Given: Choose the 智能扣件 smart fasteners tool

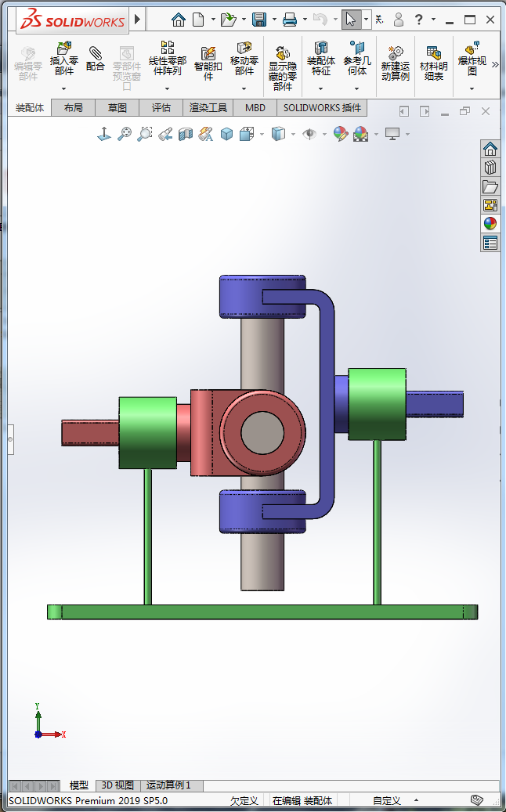Looking at the screenshot, I should [208, 63].
